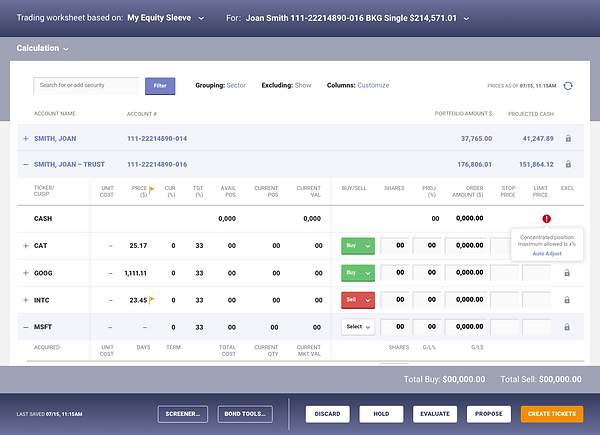Screen dimensions: 600x435
Task: Click the Auto Adjust link in tooltip
Action: click(x=547, y=254)
